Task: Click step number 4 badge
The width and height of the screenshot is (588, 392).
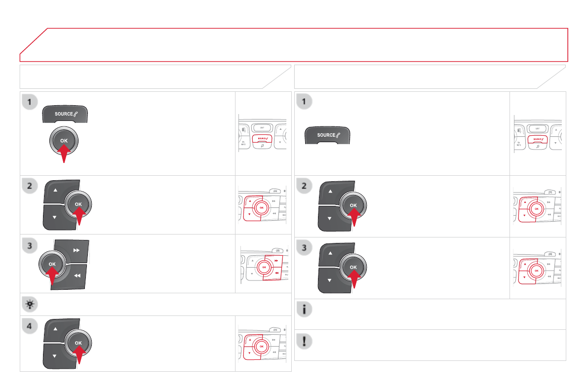Action: tap(30, 326)
